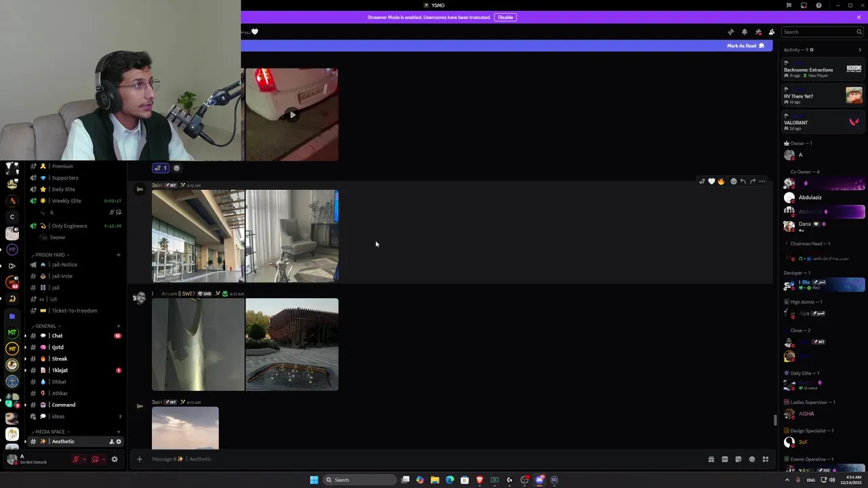The image size is (868, 488).
Task: Collapse the PRISON YARD category
Action: [x=50, y=255]
